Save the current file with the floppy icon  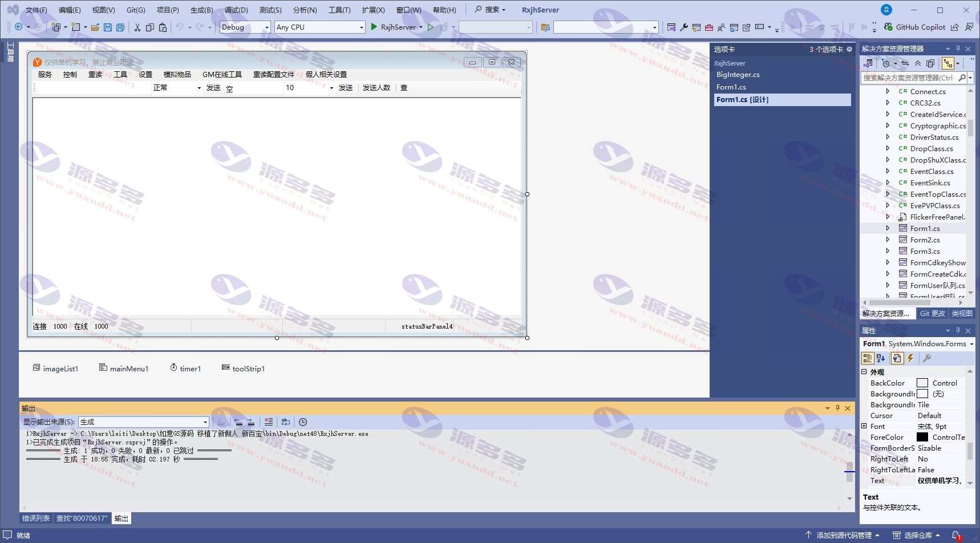pos(107,27)
